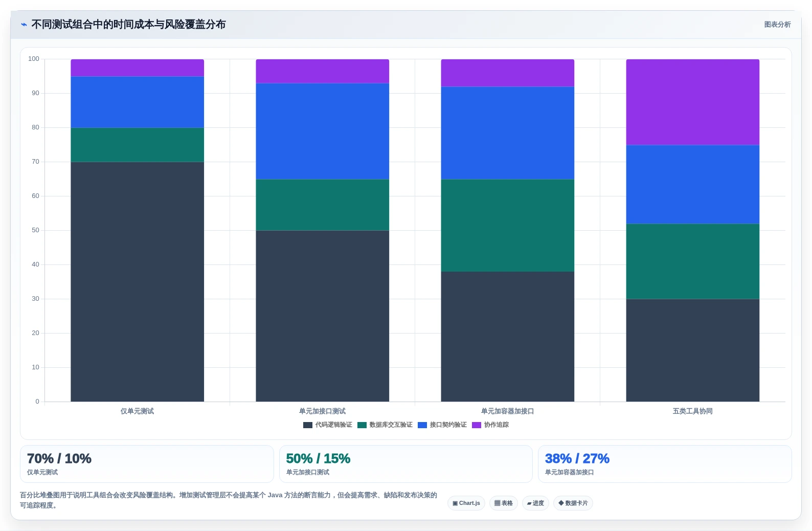This screenshot has height=531, width=812.
Task: Click the green segment of 五类工具协同 bar
Action: [693, 261]
